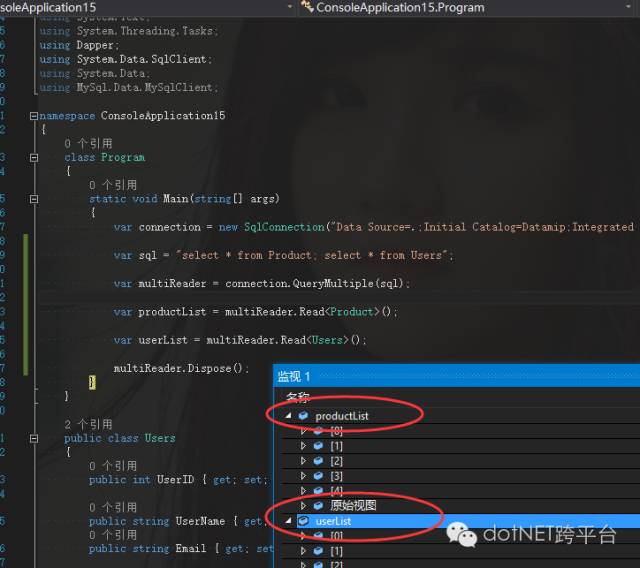This screenshot has height=568, width=640.
Task: Click the object icon next to userList
Action: pos(303,521)
